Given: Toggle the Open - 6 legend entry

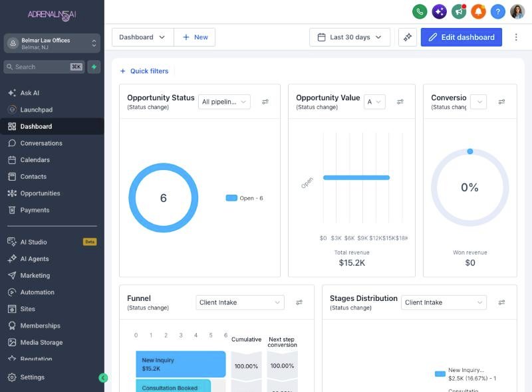Looking at the screenshot, I should click(x=244, y=199).
